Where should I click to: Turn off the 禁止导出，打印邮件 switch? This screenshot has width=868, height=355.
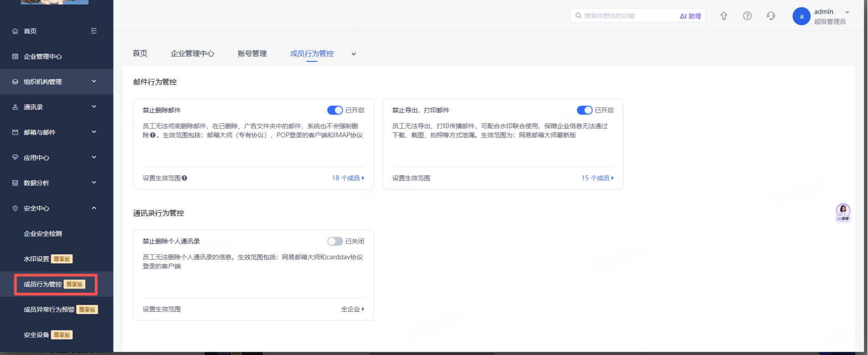pyautogui.click(x=584, y=110)
